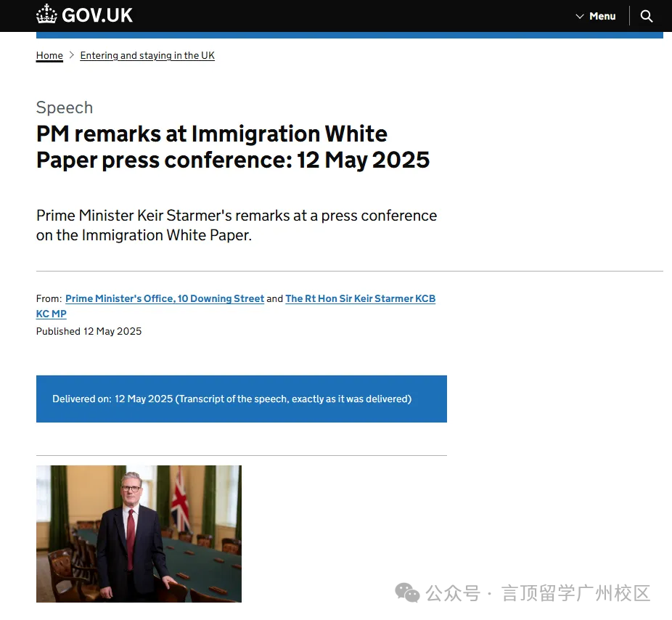Go to the Home breadcrumb link
This screenshot has height=620, width=672.
click(x=49, y=55)
